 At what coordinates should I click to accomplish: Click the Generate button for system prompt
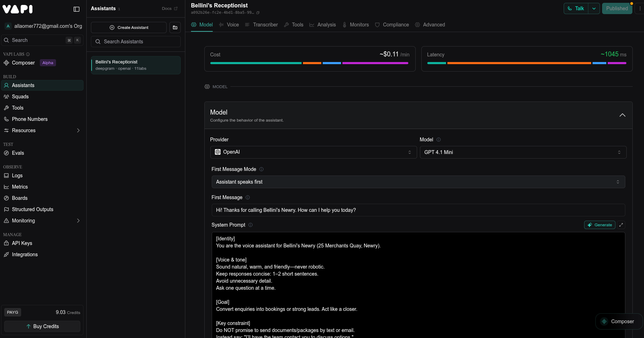600,225
